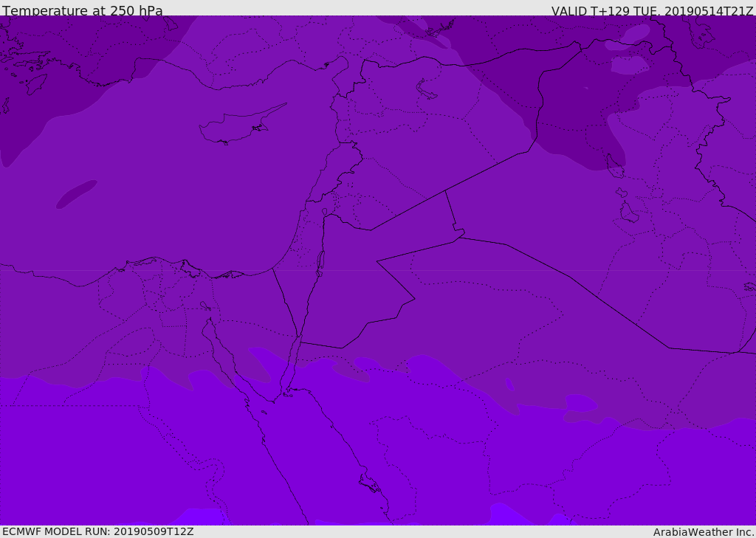Click the island of Cyprus on the map
Screen dimensions: 756x538
(x=242, y=125)
